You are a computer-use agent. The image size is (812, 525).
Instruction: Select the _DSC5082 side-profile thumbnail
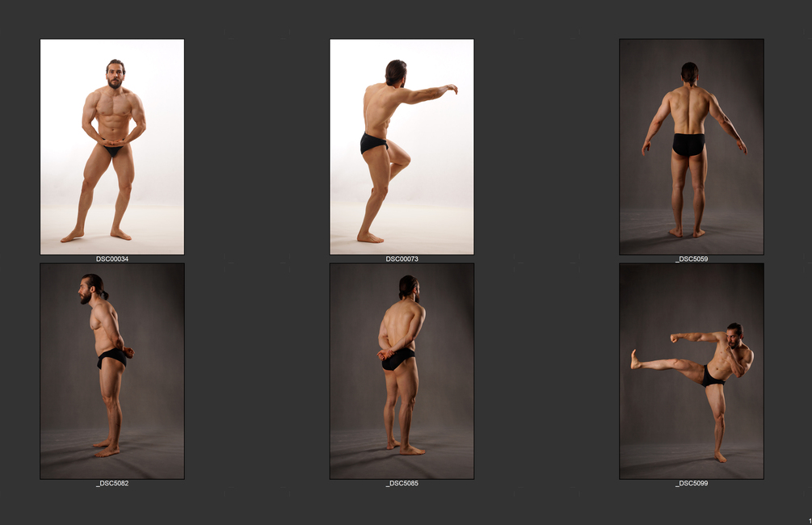(112, 372)
